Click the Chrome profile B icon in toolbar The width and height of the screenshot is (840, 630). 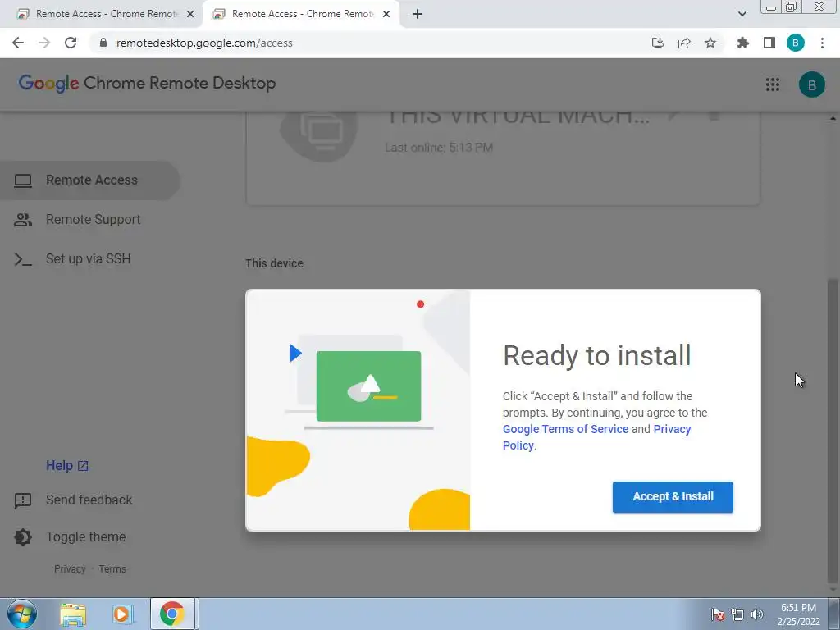pyautogui.click(x=796, y=43)
